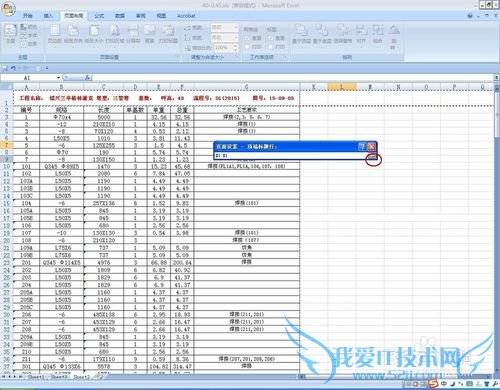Toggle the Gridlines Print checkbox

pos(247,47)
